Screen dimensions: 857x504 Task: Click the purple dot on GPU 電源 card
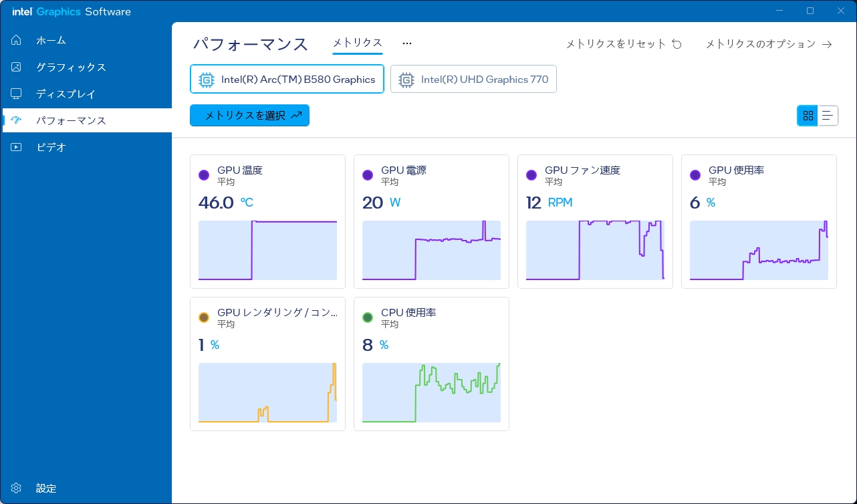tap(368, 175)
